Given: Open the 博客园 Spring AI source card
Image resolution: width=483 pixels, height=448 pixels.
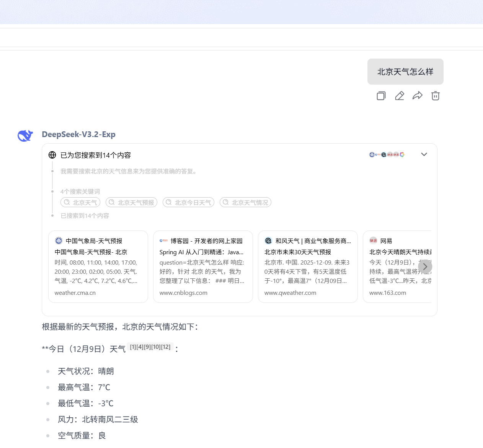Looking at the screenshot, I should pyautogui.click(x=203, y=267).
